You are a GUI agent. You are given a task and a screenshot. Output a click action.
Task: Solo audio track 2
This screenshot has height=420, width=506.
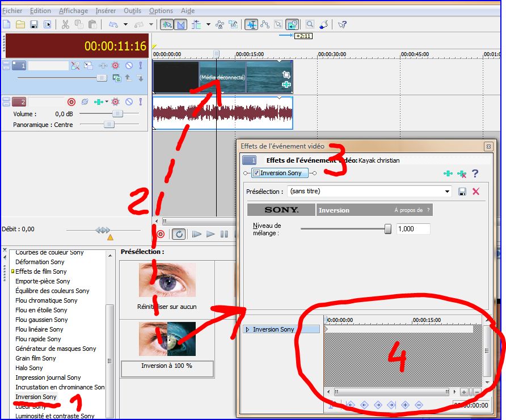[x=140, y=102]
